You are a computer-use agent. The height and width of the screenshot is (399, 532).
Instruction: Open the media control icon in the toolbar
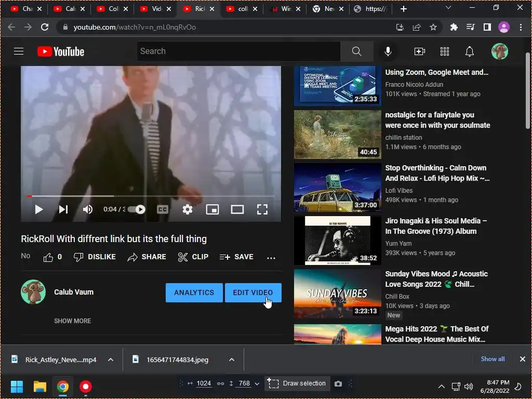470,27
